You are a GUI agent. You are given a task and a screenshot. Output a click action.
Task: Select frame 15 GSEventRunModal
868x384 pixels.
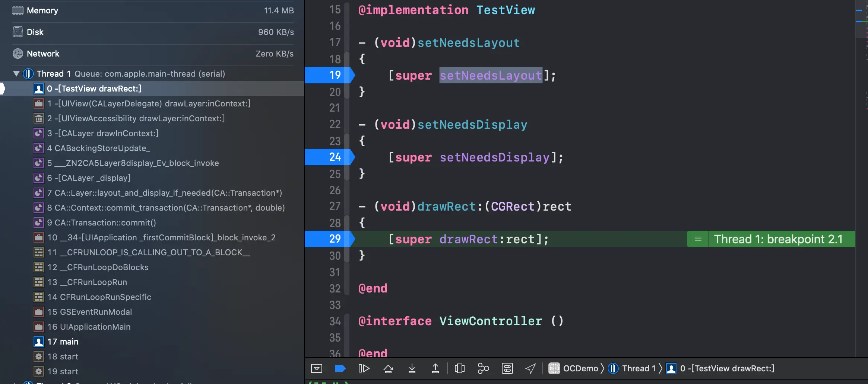click(x=152, y=312)
